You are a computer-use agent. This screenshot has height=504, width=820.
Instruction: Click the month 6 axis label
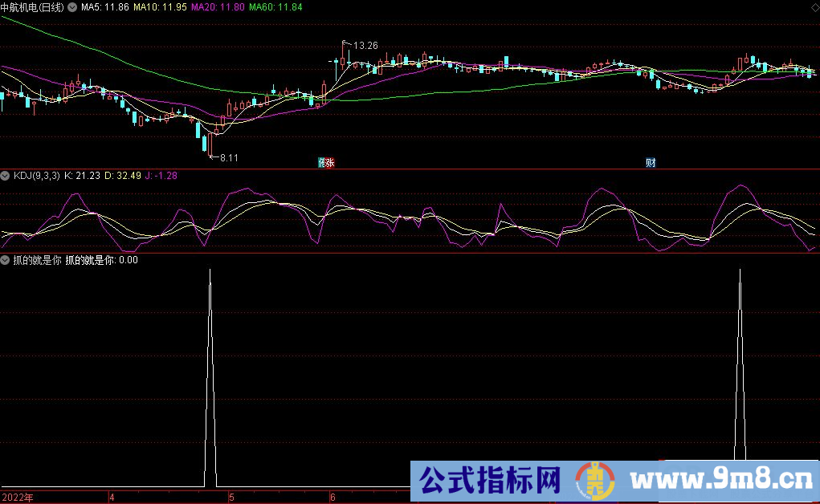click(332, 498)
